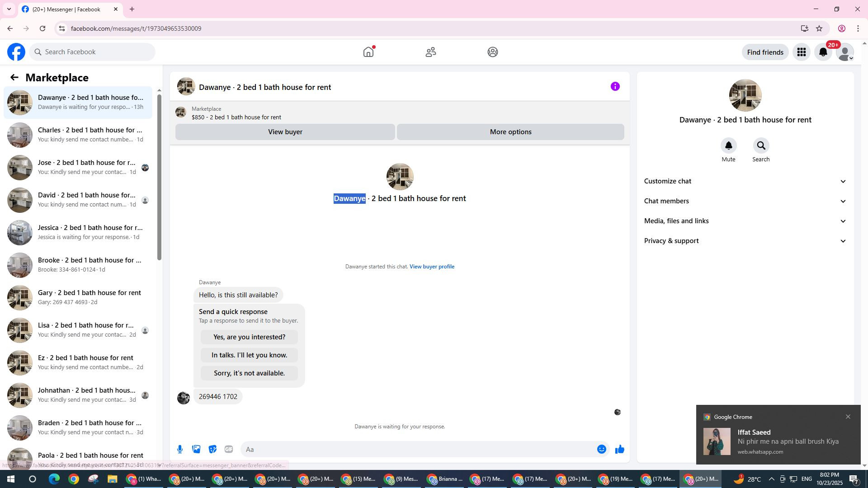The height and width of the screenshot is (488, 868).
Task: Open the Facebook apps grid menu
Action: point(801,52)
